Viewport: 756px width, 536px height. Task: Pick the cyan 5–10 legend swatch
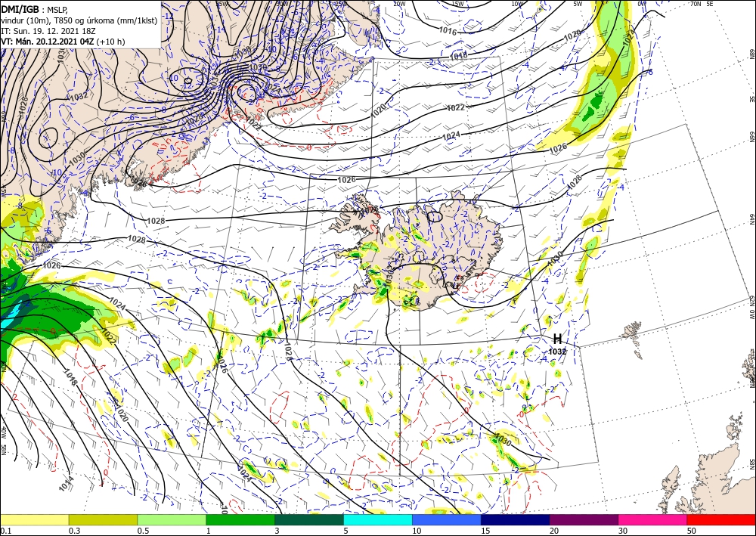point(378,519)
